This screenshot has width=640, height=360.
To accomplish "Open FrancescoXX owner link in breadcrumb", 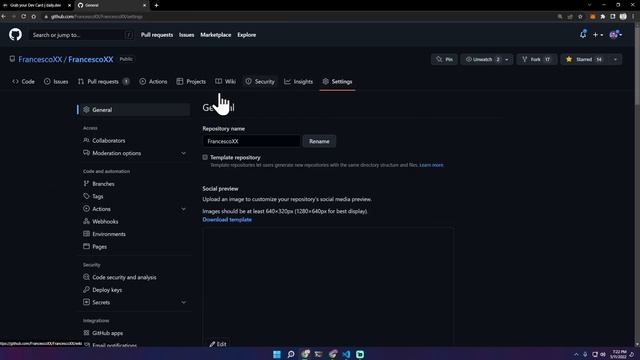I will (x=40, y=60).
